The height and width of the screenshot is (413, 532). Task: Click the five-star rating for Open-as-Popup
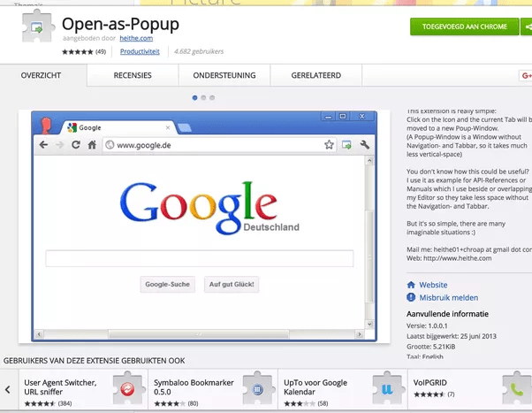coord(78,51)
